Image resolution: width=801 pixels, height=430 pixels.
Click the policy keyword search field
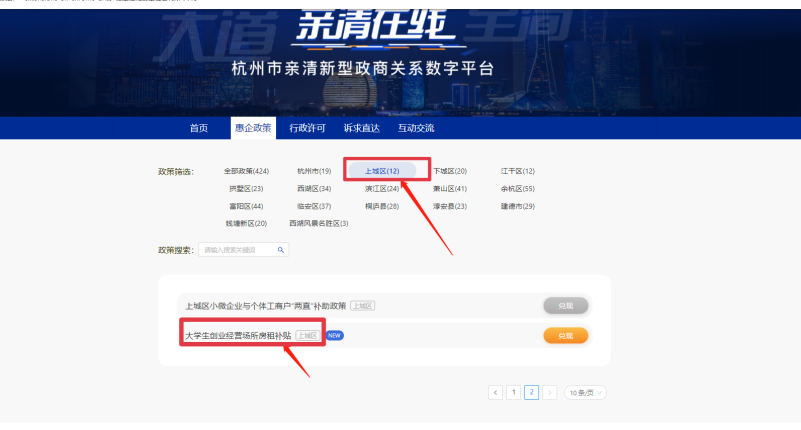[x=238, y=250]
